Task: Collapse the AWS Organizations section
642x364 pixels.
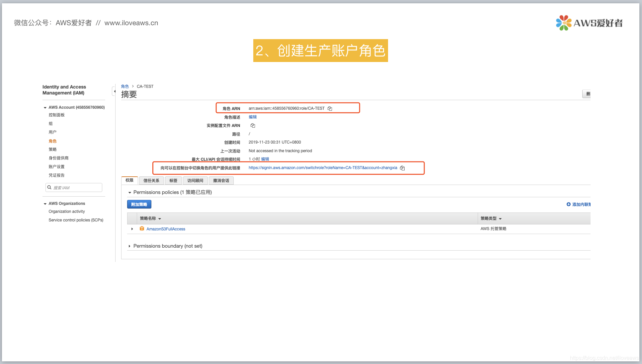Action: (x=45, y=204)
